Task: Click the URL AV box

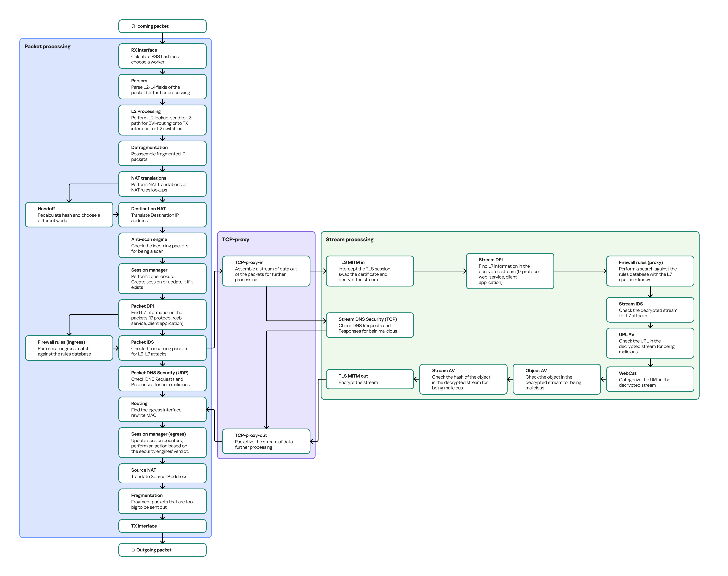Action: [650, 343]
